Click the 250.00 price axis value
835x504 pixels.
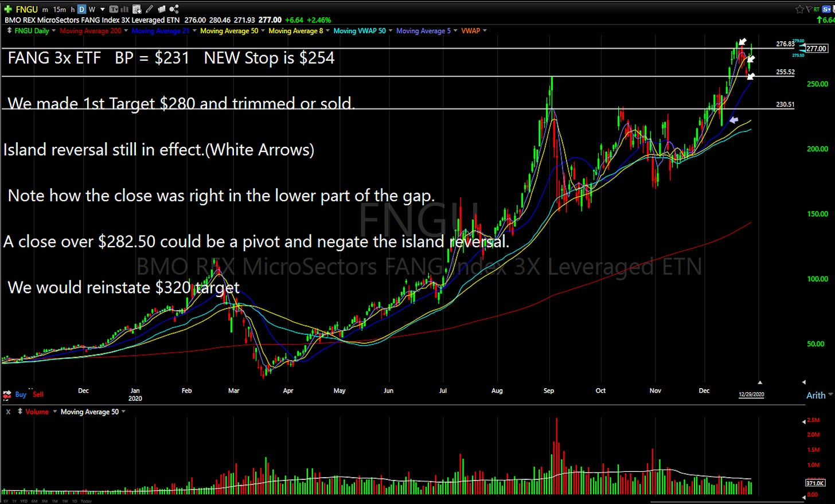coord(817,84)
